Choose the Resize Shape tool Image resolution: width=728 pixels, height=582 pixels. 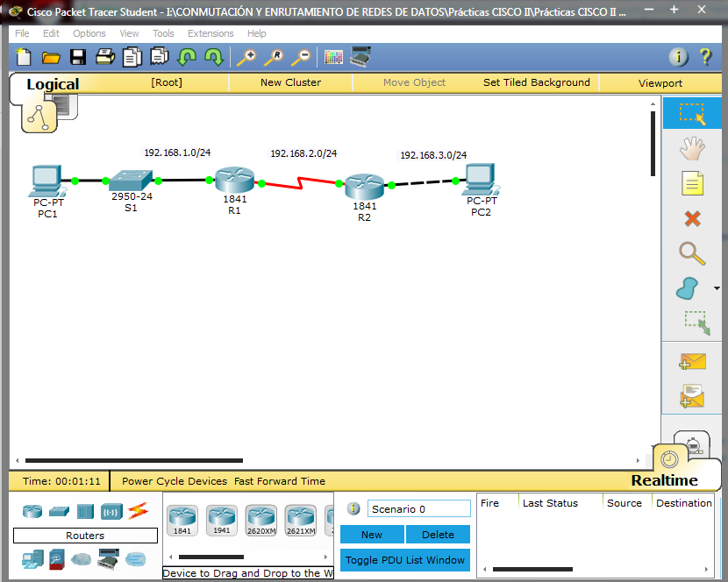click(x=696, y=323)
